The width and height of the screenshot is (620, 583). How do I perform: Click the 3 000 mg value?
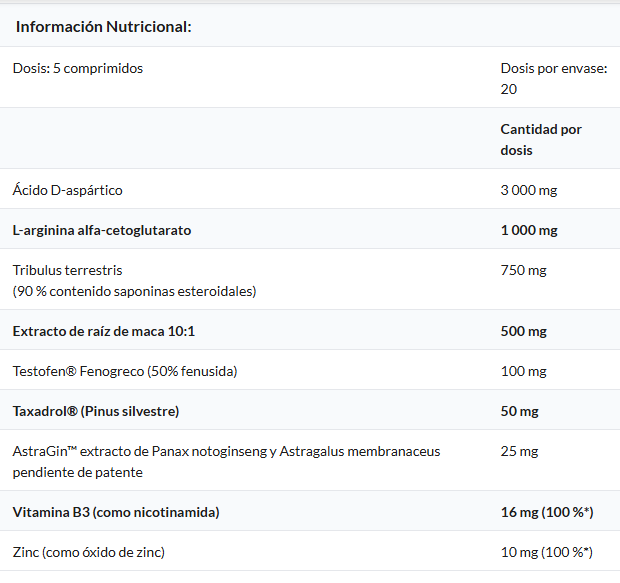528,190
